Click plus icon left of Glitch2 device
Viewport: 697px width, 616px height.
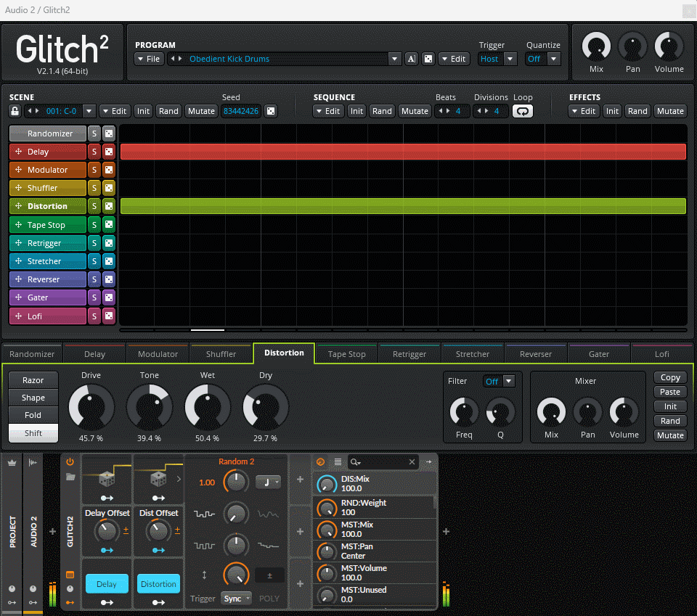point(52,531)
